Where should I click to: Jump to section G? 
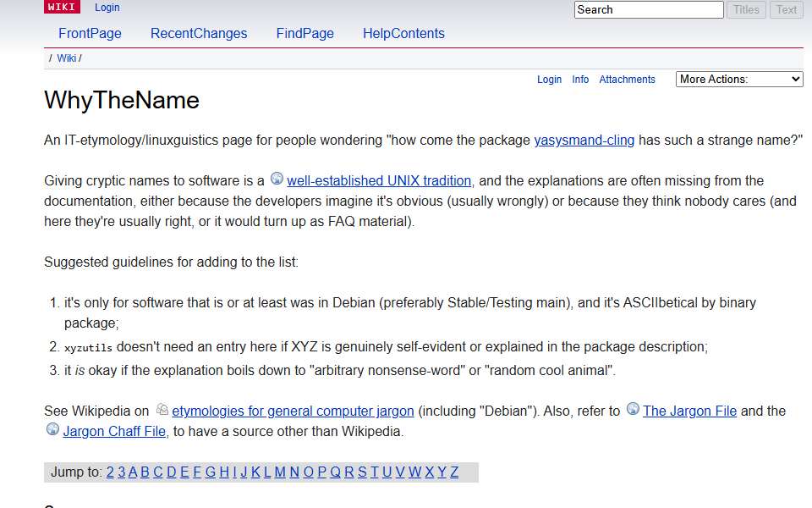[211, 472]
